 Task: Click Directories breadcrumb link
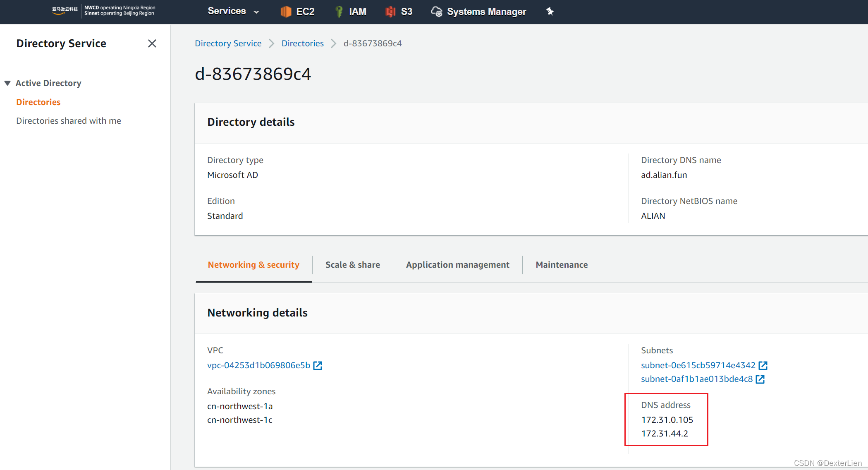click(x=302, y=43)
